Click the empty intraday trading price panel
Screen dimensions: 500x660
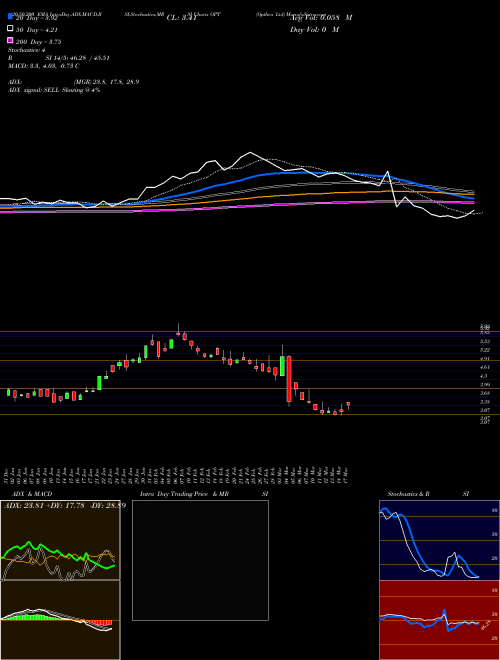pyautogui.click(x=200, y=560)
